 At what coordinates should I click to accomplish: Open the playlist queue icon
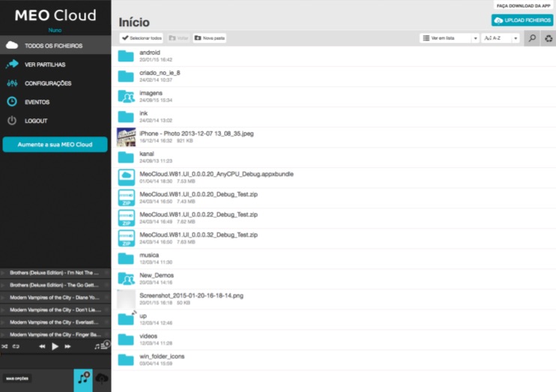[x=101, y=346]
